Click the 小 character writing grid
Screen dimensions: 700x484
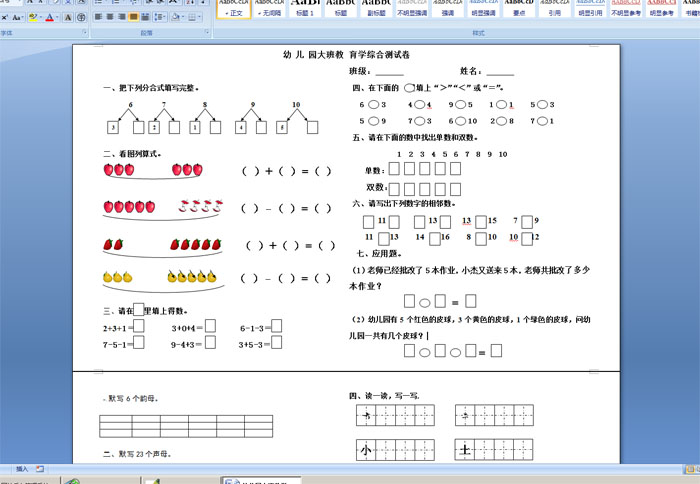396,450
